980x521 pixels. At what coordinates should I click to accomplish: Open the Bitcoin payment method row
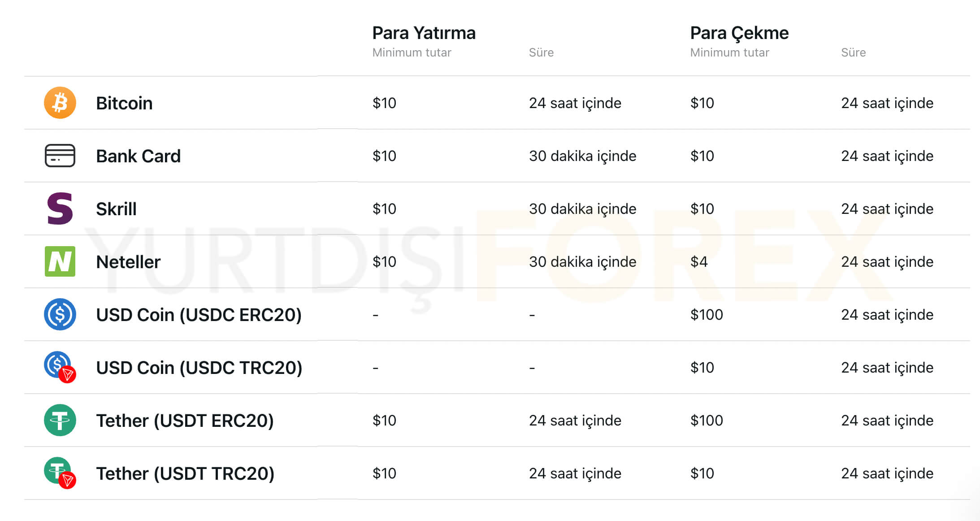click(x=497, y=103)
